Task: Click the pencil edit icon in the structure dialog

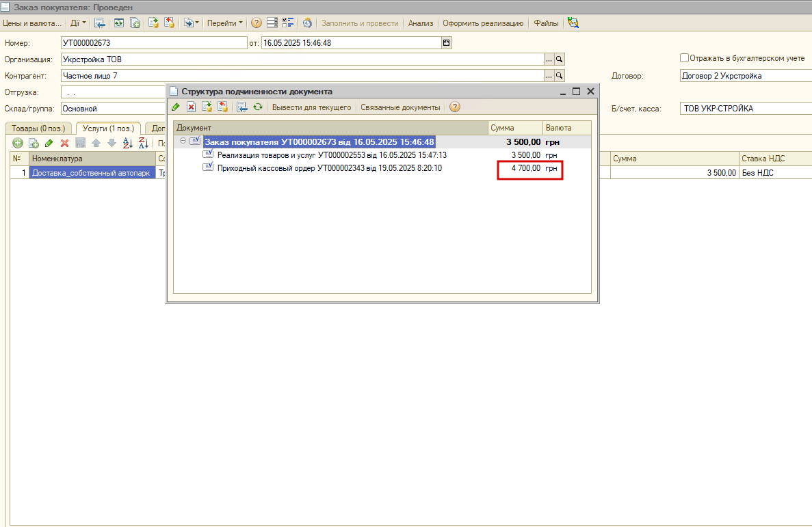Action: pos(176,107)
